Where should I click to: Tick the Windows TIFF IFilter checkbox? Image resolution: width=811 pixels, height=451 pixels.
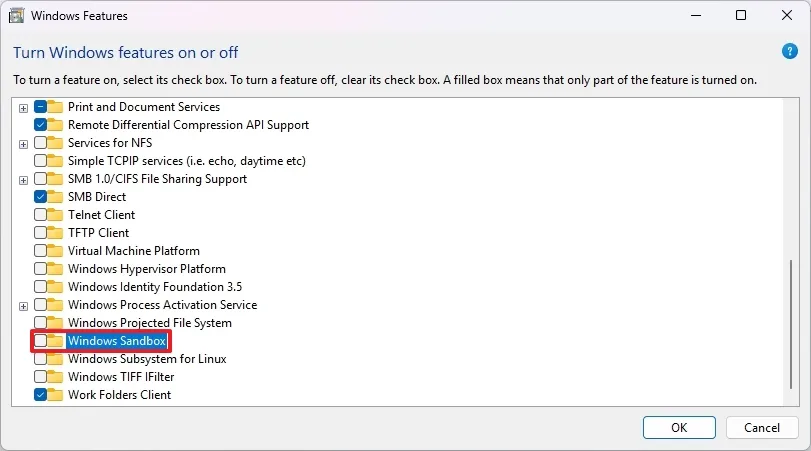click(40, 377)
